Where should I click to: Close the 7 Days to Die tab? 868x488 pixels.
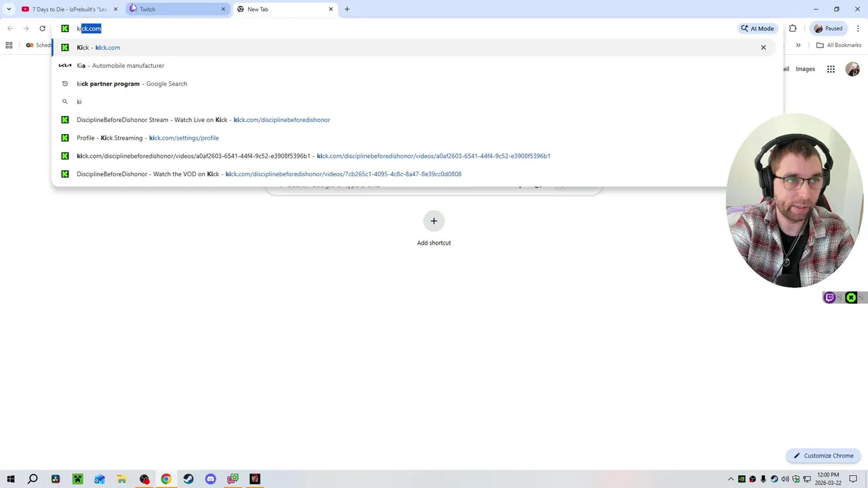(x=115, y=9)
